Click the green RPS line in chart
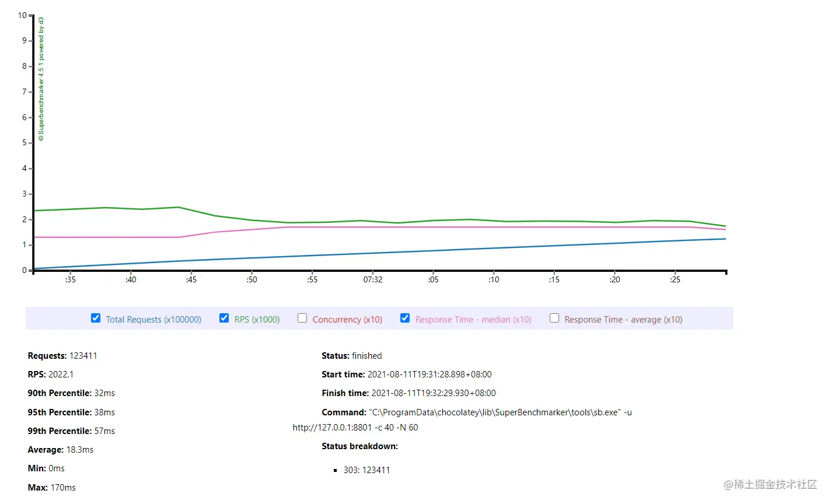 point(379,222)
